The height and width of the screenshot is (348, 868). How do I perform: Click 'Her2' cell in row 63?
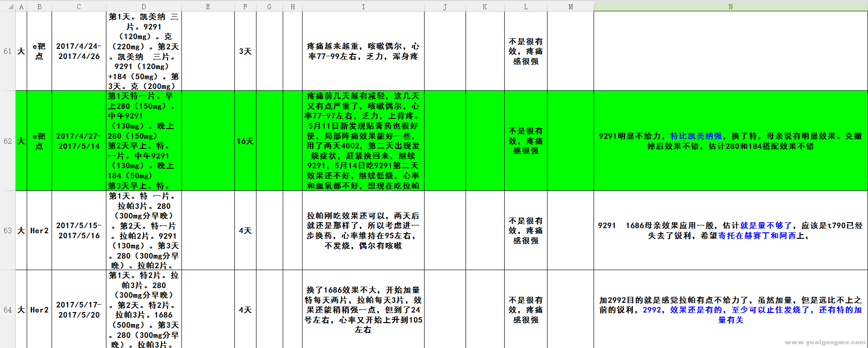pos(40,230)
